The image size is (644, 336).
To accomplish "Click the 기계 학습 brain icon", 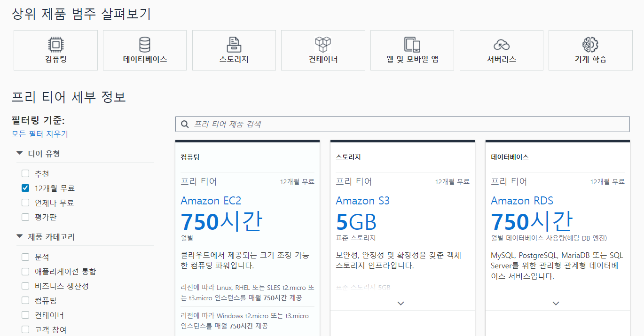I will [x=590, y=45].
